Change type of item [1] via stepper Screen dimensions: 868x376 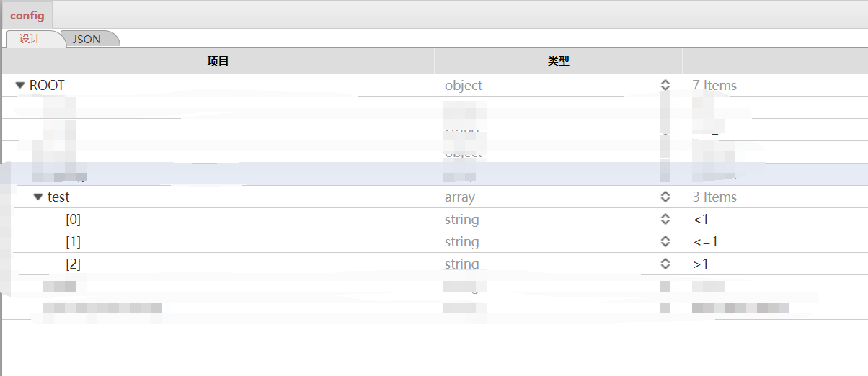[x=665, y=241]
